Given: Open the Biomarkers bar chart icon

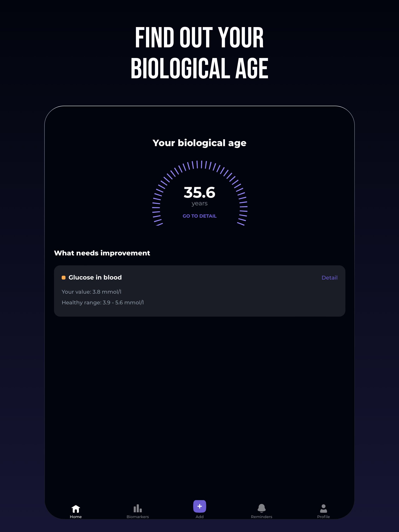Looking at the screenshot, I should point(138,508).
